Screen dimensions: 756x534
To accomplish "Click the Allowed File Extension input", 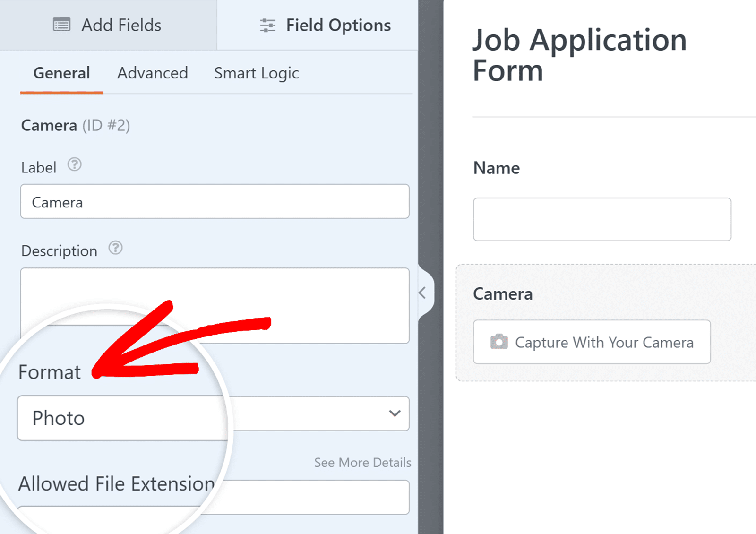I will click(x=317, y=497).
